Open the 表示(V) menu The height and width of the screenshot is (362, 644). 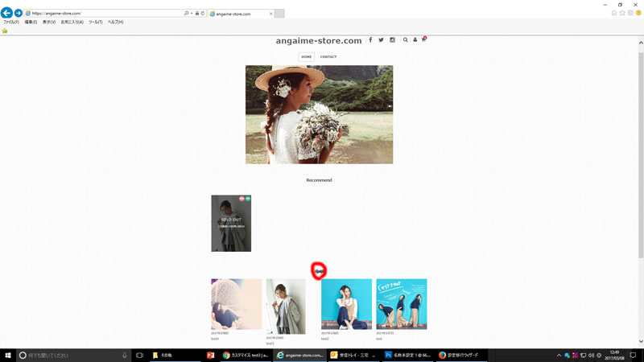click(49, 23)
